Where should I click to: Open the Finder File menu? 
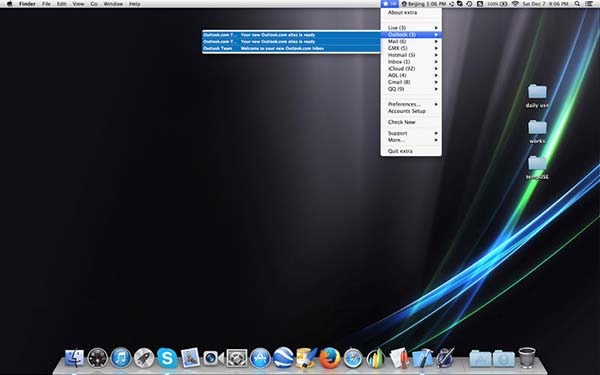click(x=46, y=4)
